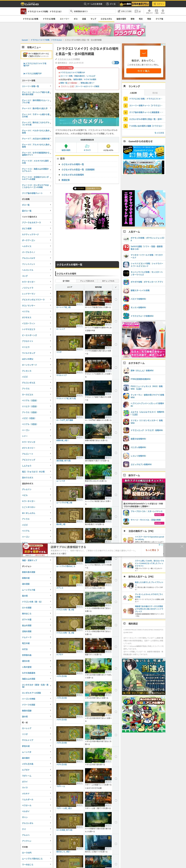This screenshot has height=868, width=186.
Task: Open the ストーリー navigation tab
Action: [64, 19]
